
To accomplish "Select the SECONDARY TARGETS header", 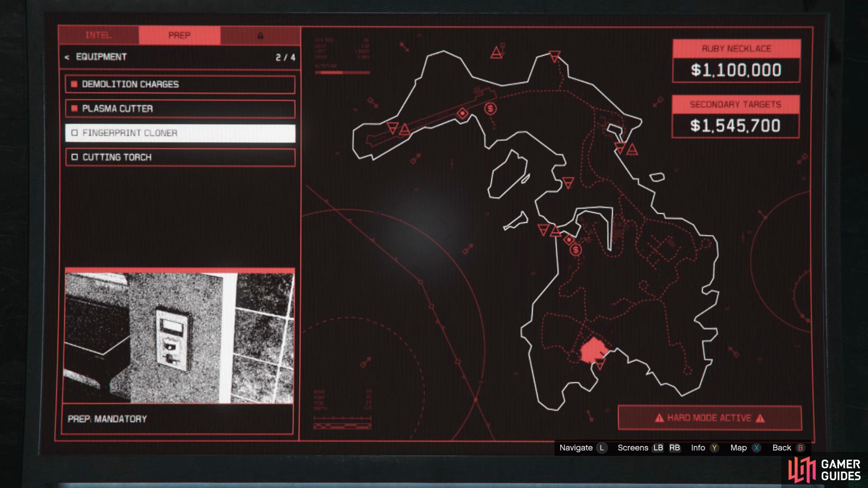I will pos(736,104).
